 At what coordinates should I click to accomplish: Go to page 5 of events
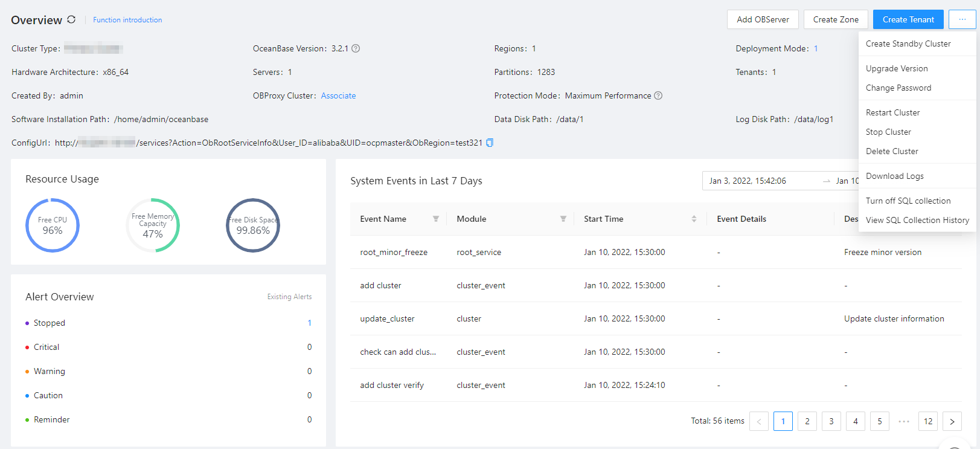coord(880,421)
